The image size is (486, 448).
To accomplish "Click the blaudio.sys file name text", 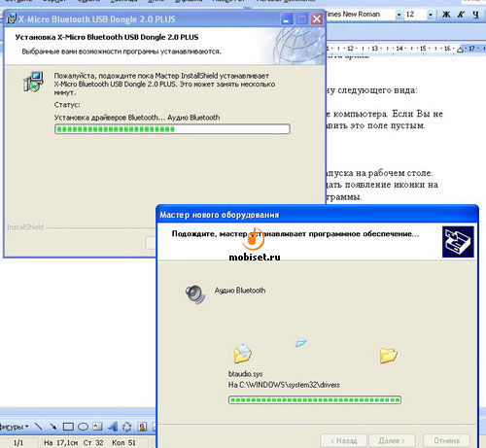I will 245,374.
